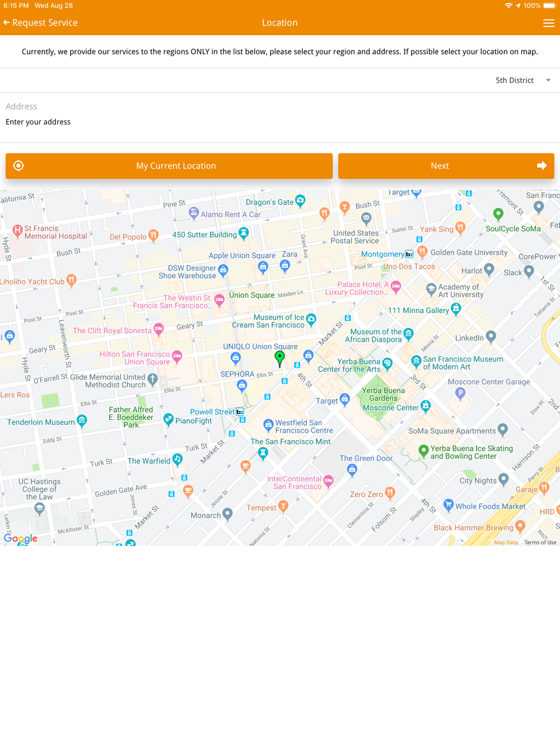Tap Palace Hotel marker
Image resolution: width=560 pixels, height=747 pixels.
point(396,287)
